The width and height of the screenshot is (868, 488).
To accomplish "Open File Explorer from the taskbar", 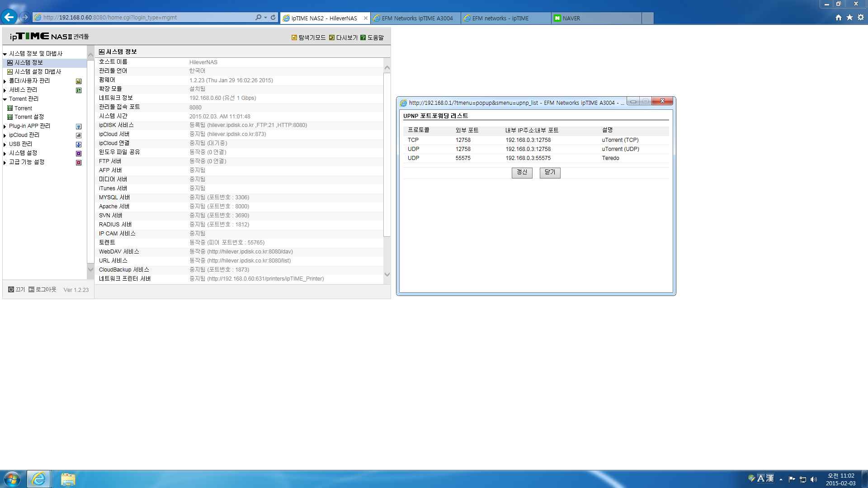I will 68,479.
